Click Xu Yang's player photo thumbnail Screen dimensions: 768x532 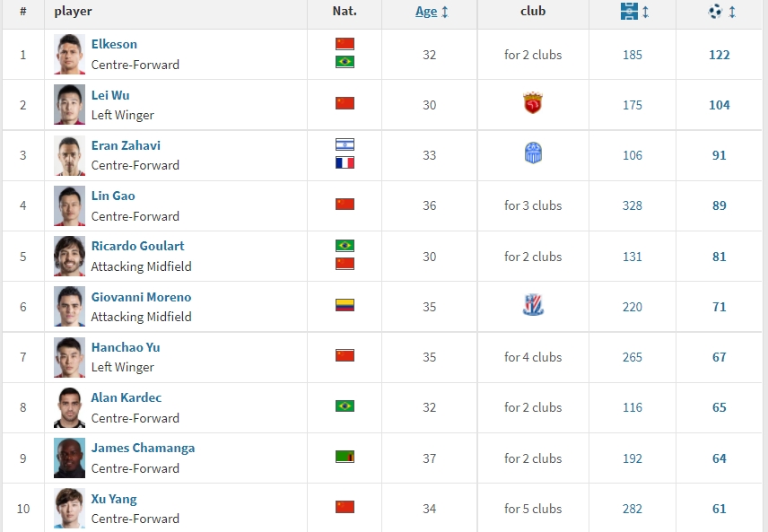(69, 509)
